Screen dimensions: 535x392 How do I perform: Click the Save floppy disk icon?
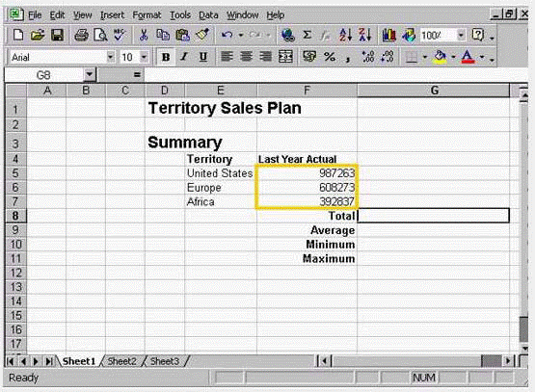click(57, 35)
